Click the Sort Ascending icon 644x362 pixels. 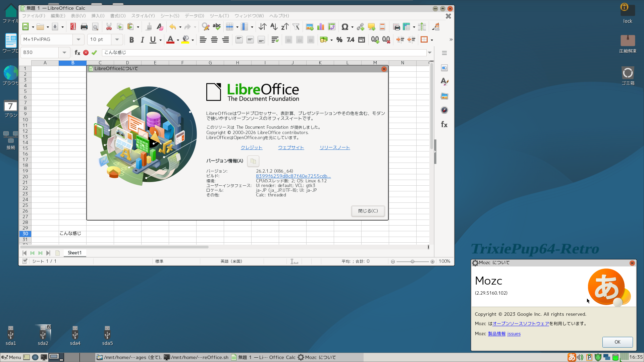tap(274, 27)
